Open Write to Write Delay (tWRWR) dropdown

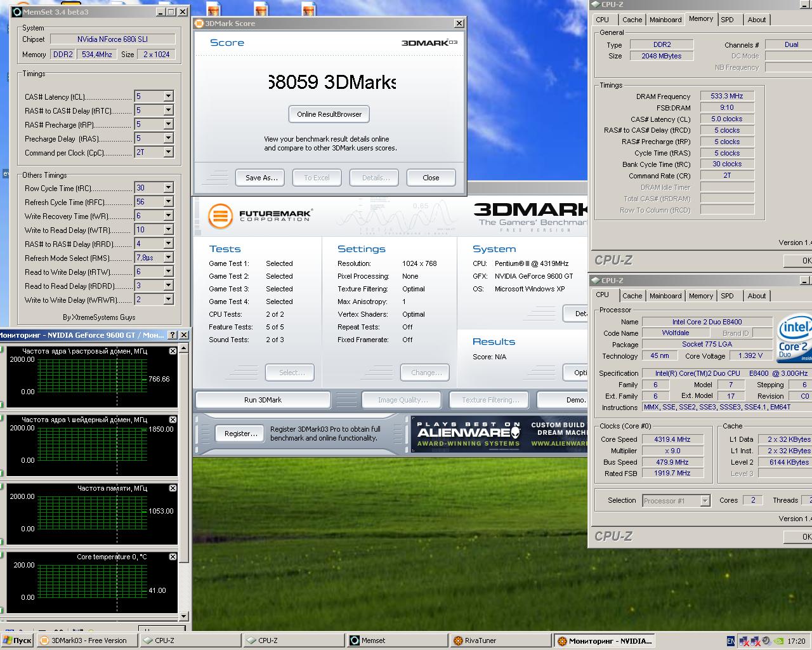(x=168, y=300)
